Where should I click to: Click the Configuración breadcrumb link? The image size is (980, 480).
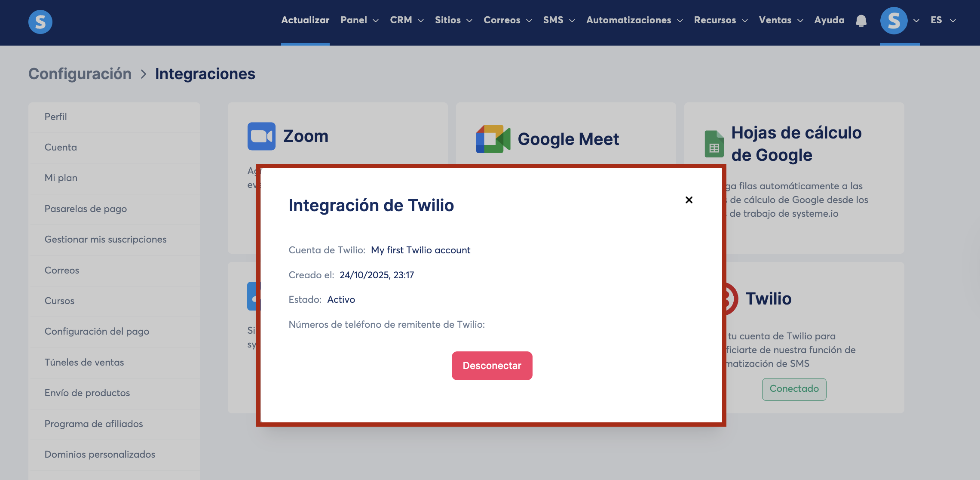(x=80, y=74)
